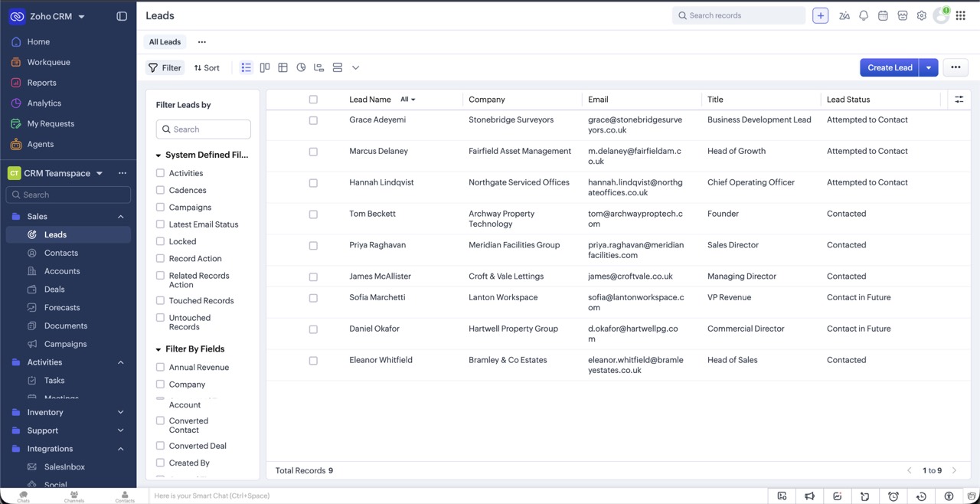
Task: Open the lead Priya Raghavan
Action: [x=377, y=245]
